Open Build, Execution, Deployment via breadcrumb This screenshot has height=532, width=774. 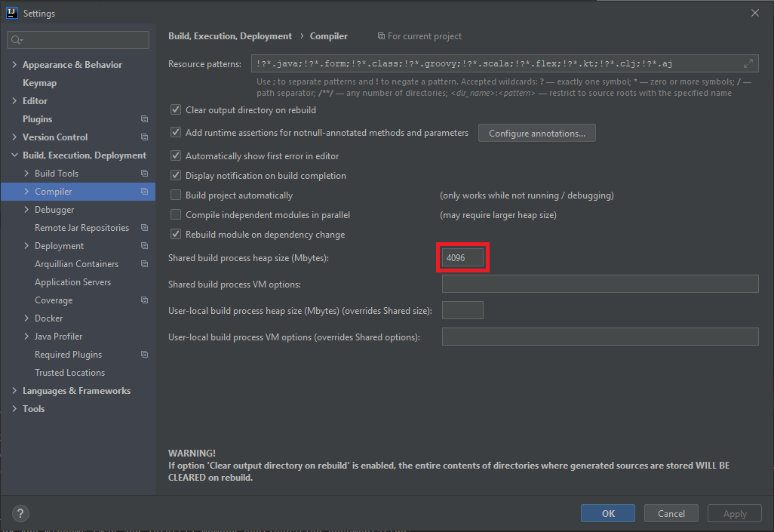tap(230, 35)
